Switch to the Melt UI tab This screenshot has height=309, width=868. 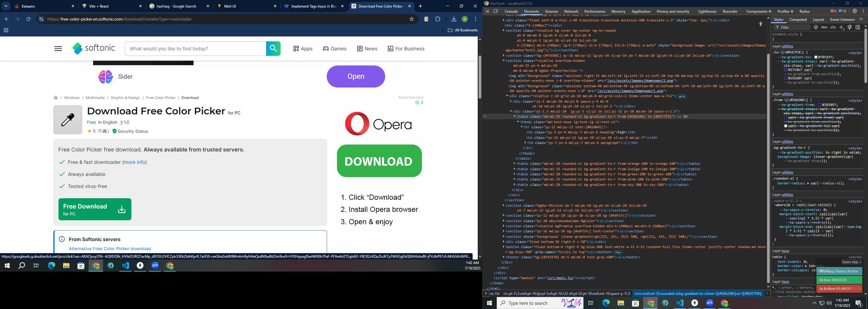(x=246, y=6)
